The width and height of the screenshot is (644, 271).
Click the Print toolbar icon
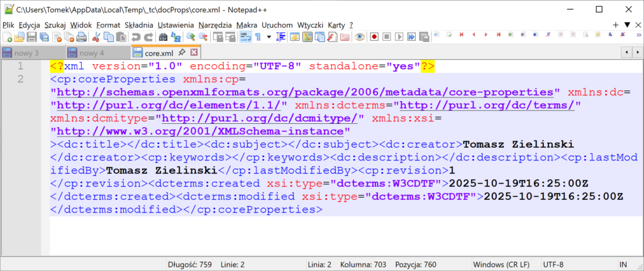pyautogui.click(x=82, y=37)
